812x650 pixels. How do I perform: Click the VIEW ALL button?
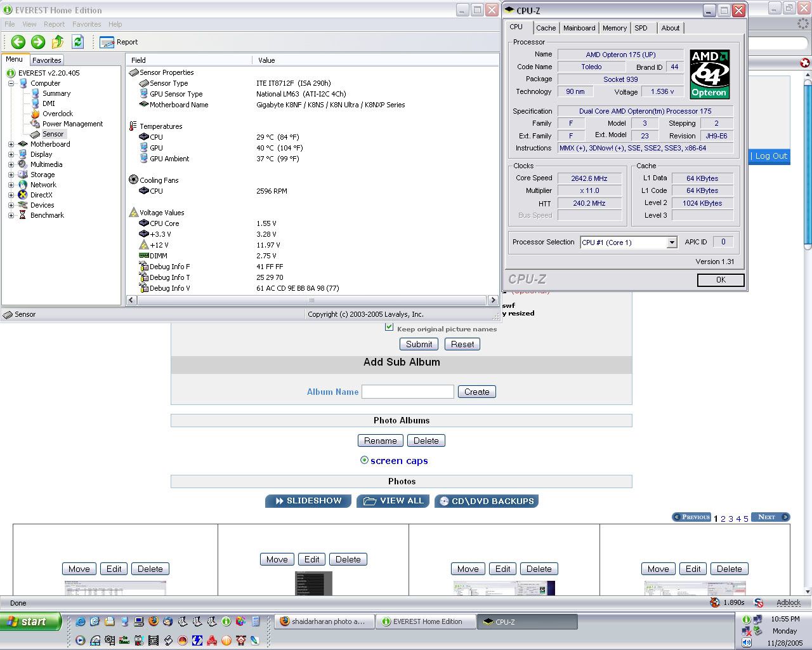[x=393, y=501]
